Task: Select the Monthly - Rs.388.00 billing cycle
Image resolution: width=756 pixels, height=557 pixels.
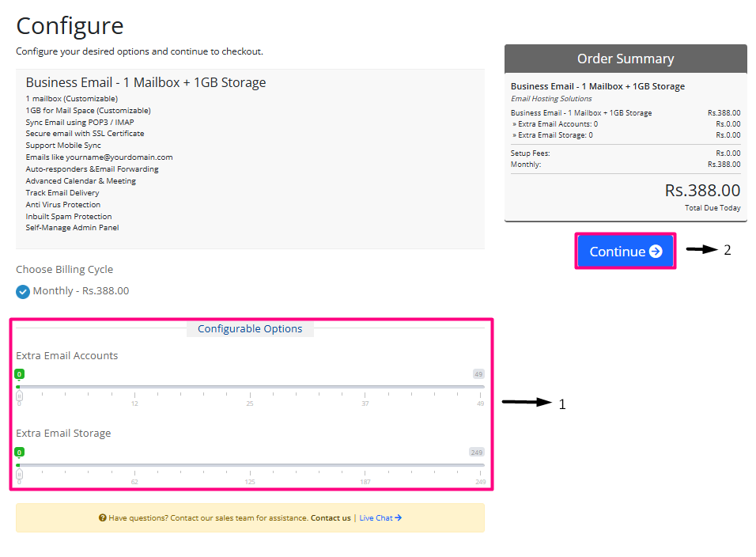Action: pos(23,291)
